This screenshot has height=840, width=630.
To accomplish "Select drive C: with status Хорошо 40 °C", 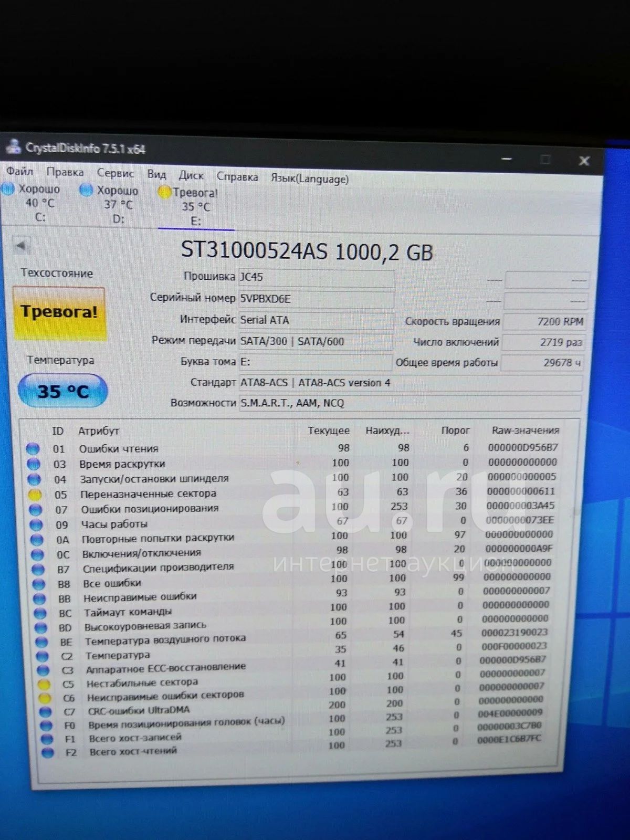I will pyautogui.click(x=33, y=203).
